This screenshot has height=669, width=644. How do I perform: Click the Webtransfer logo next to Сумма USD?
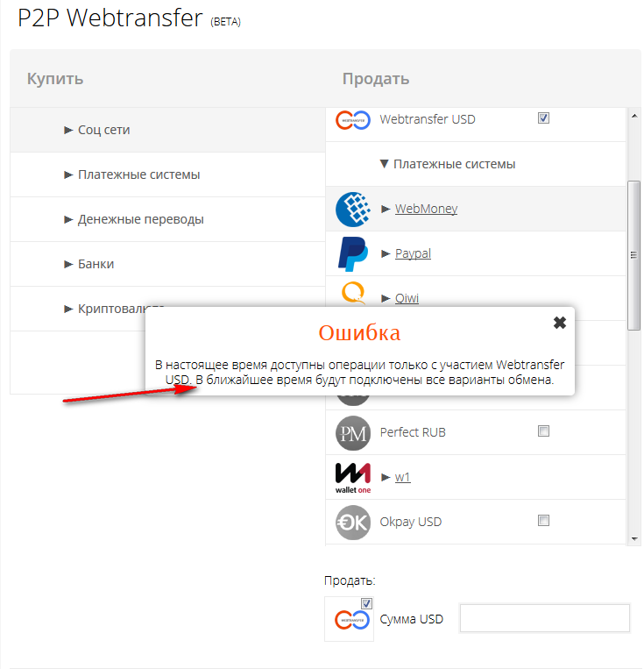[349, 620]
